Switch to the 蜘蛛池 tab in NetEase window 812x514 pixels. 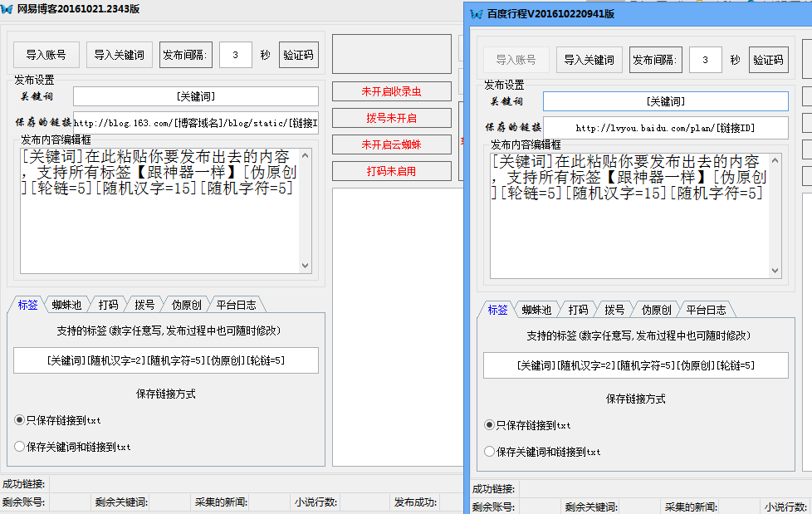tap(66, 304)
